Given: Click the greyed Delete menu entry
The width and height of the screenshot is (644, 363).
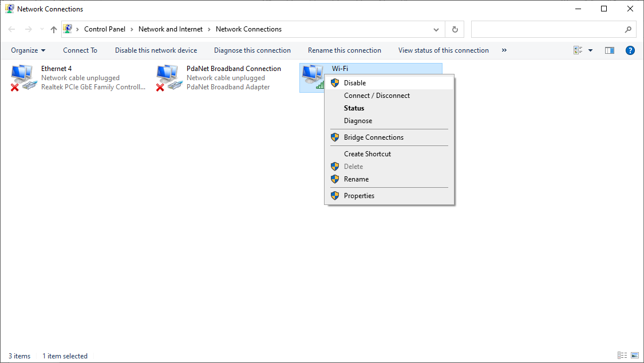Looking at the screenshot, I should pyautogui.click(x=389, y=166).
